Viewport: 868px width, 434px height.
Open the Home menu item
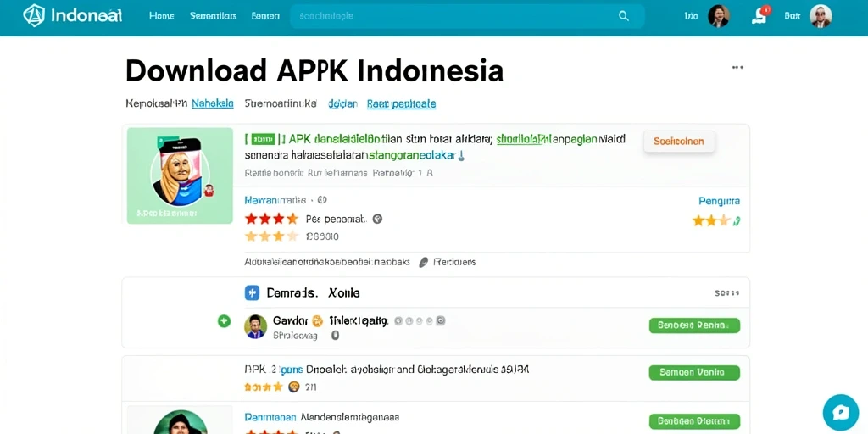(162, 16)
